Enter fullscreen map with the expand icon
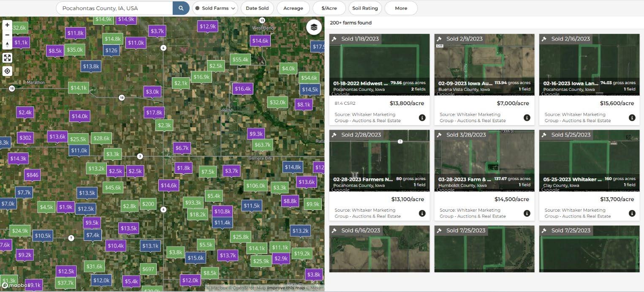 [x=7, y=58]
